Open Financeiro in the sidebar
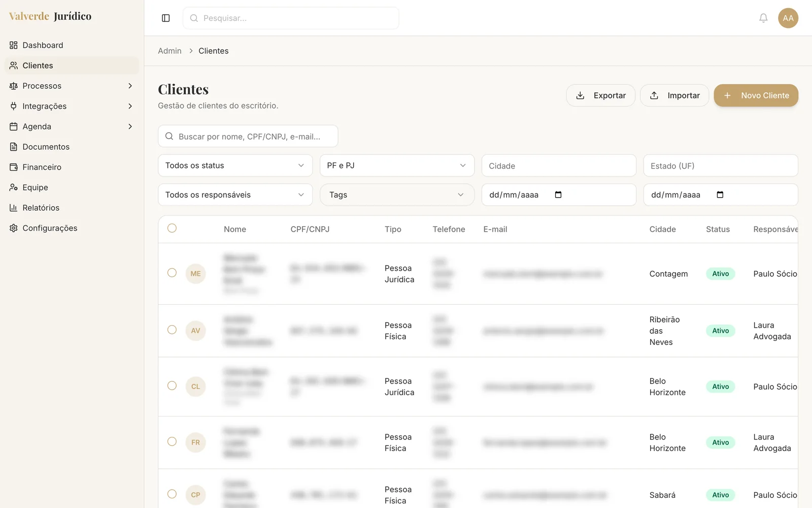The height and width of the screenshot is (508, 812). tap(72, 167)
